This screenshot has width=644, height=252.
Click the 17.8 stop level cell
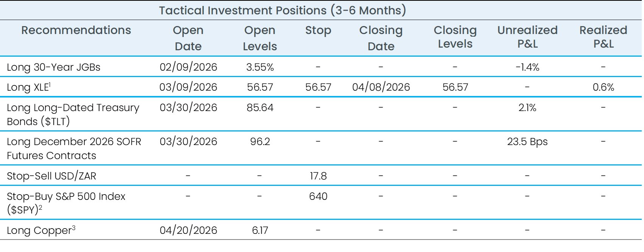(x=318, y=176)
